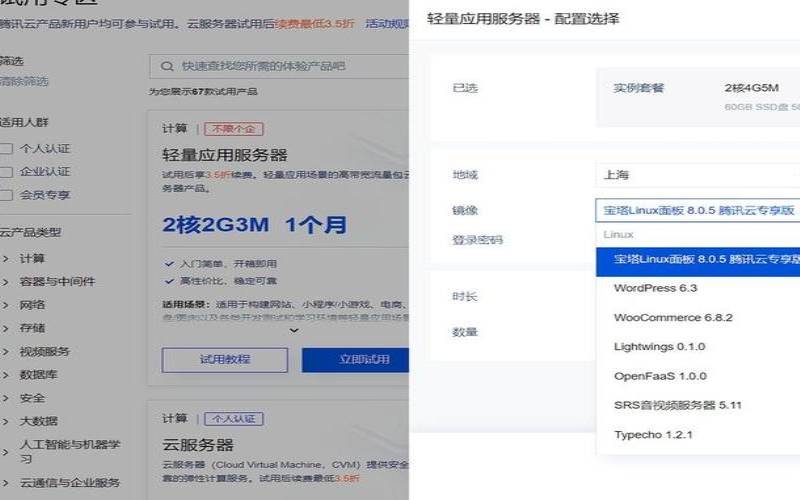Expand the 视频服务 category arrow
Screen dimensions: 800x500
tap(6, 352)
